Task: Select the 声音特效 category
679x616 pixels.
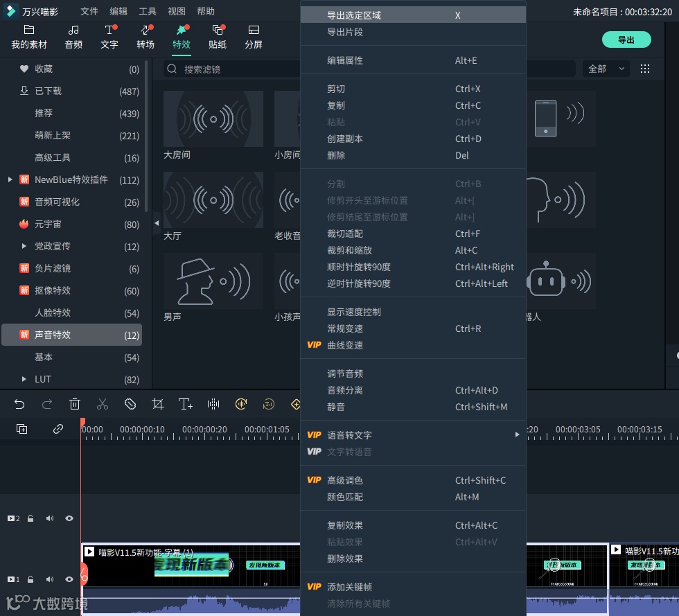Action: [x=72, y=335]
